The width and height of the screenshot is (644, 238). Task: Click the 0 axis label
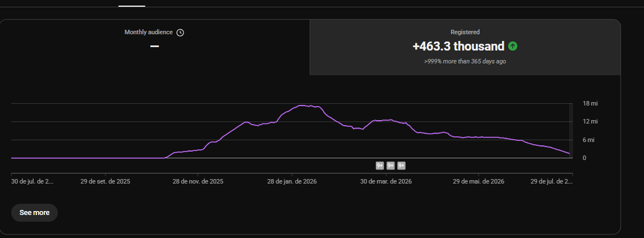coord(585,158)
